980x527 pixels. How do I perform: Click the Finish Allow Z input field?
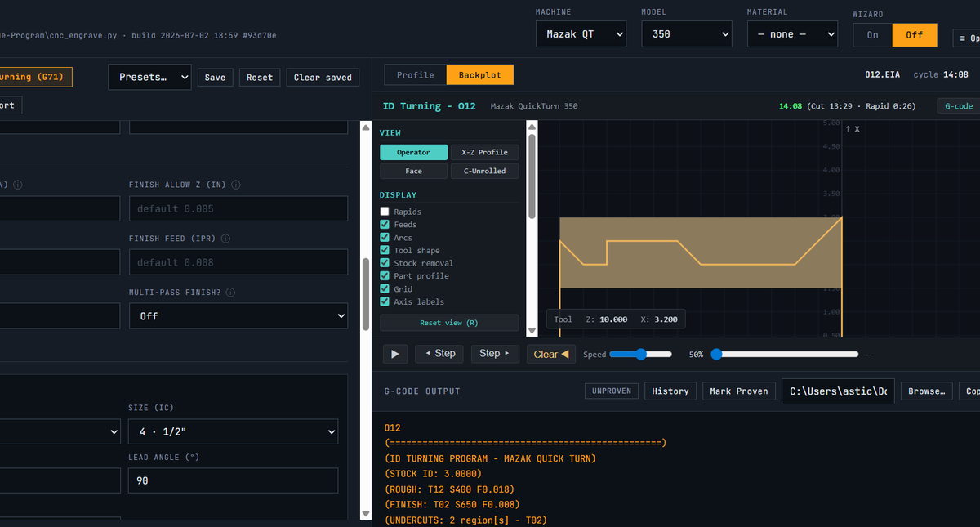(238, 208)
